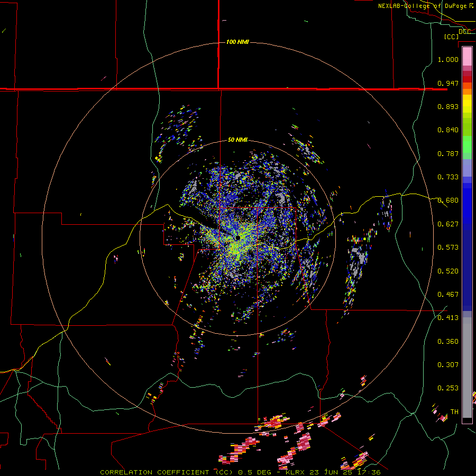The width and height of the screenshot is (476, 476).
Task: Click the 0.307 scale value
Action: (x=448, y=365)
